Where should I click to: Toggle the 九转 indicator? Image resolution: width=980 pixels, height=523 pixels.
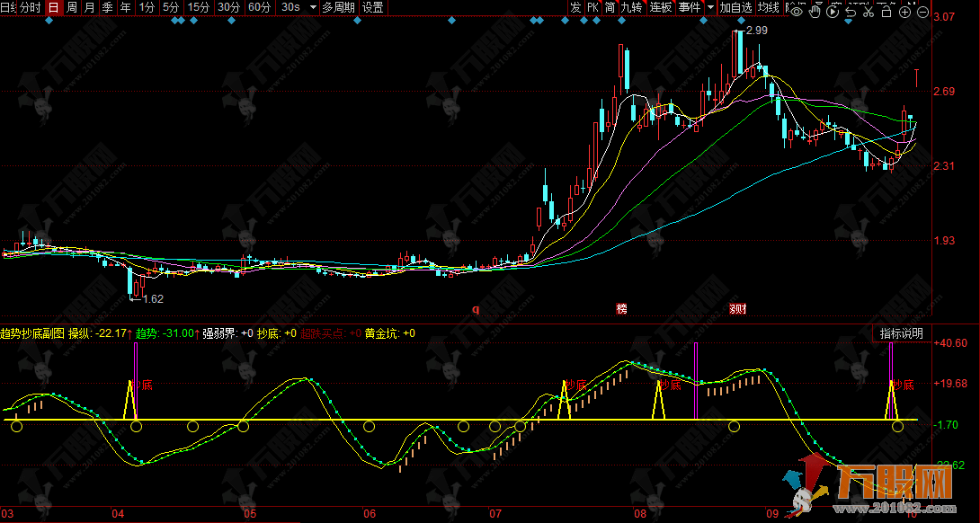(x=631, y=7)
